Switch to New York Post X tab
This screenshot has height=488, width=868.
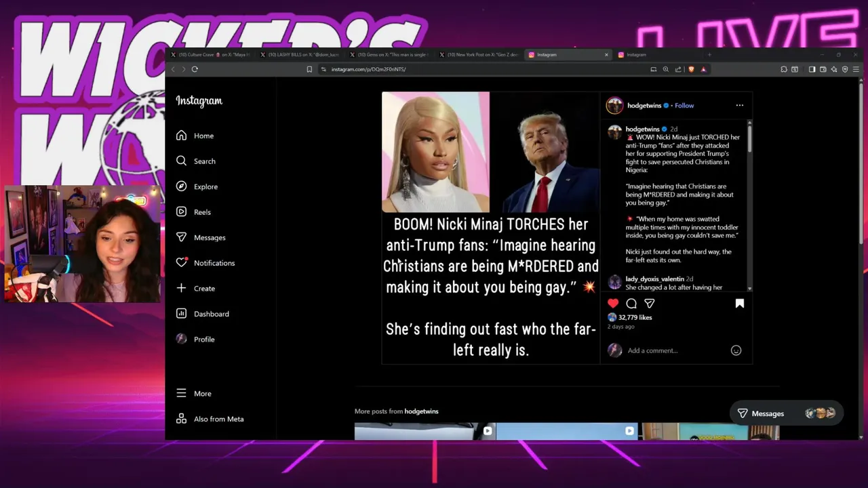pos(479,54)
